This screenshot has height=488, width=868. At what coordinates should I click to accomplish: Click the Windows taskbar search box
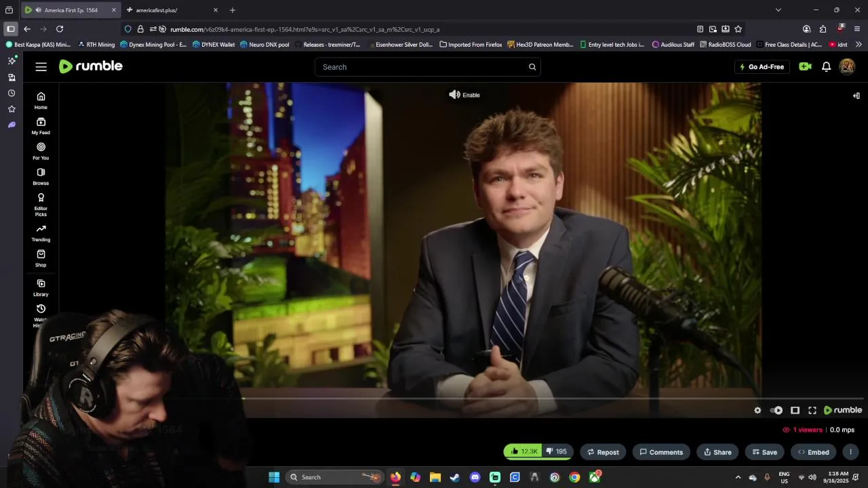pyautogui.click(x=334, y=477)
